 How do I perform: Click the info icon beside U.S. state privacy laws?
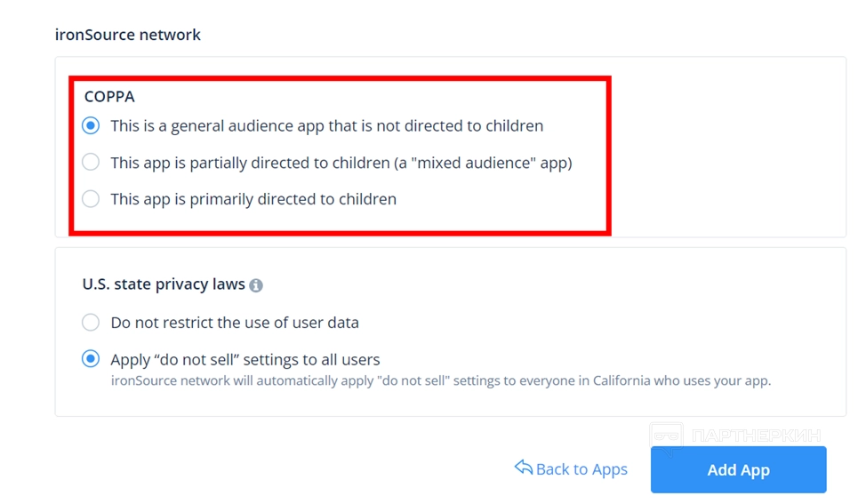[x=256, y=285]
